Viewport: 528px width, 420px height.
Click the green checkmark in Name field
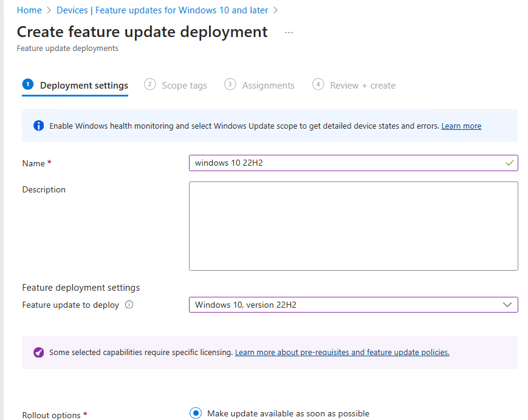point(510,163)
